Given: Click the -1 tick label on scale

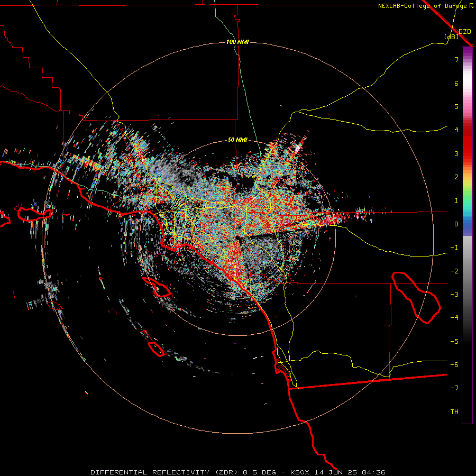Looking at the screenshot, I should coord(454,248).
